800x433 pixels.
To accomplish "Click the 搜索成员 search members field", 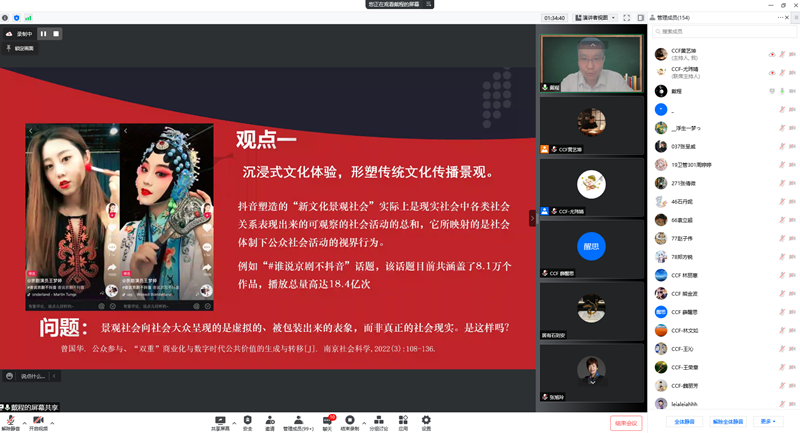I will 724,32.
